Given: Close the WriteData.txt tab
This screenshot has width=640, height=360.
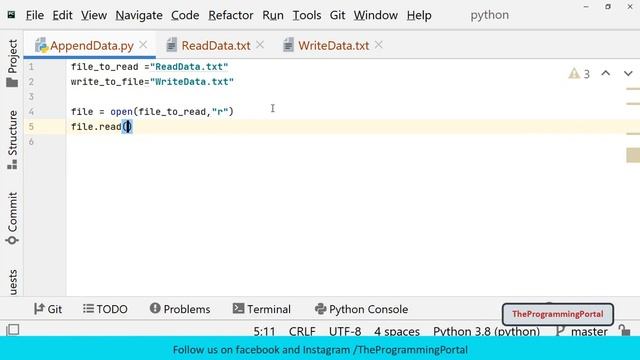Looking at the screenshot, I should 379,44.
